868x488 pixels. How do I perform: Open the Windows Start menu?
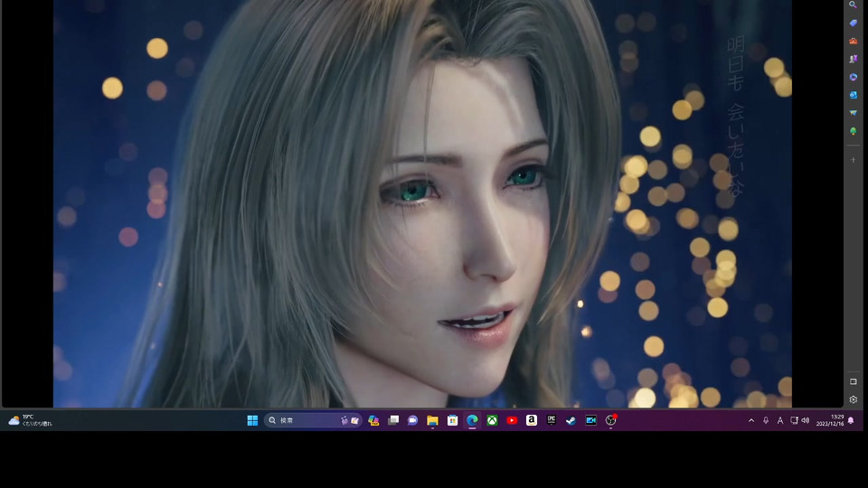tap(252, 420)
